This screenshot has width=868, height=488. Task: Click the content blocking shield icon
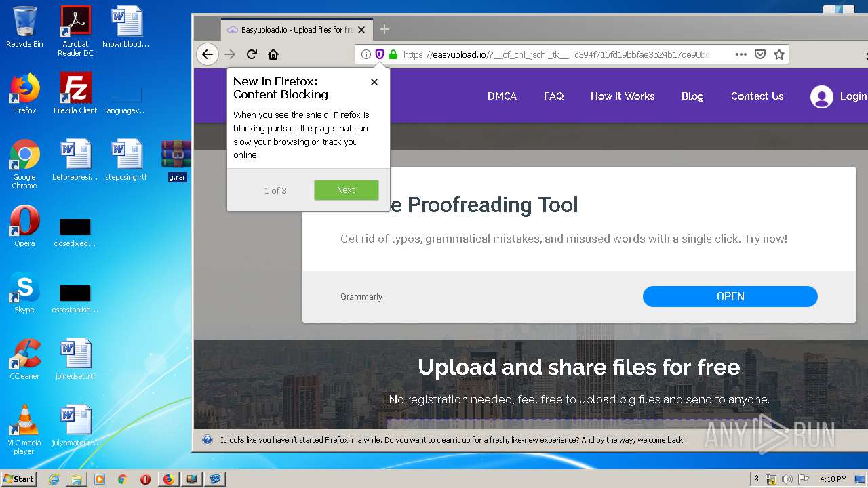tap(380, 54)
